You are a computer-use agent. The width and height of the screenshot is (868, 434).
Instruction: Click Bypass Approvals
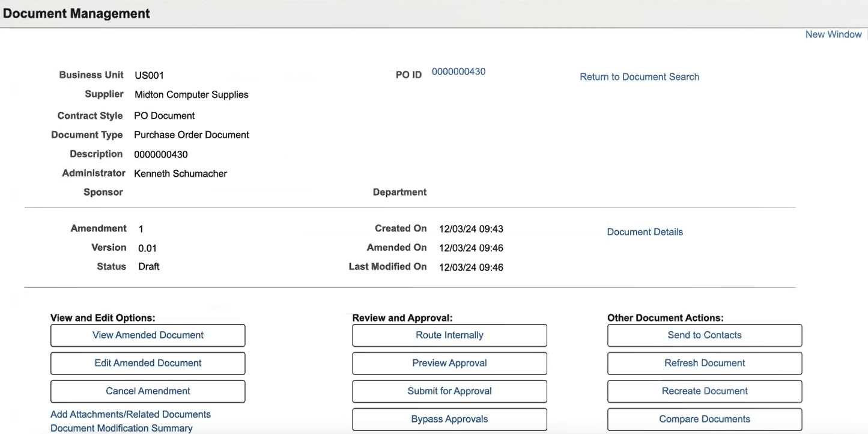(449, 419)
